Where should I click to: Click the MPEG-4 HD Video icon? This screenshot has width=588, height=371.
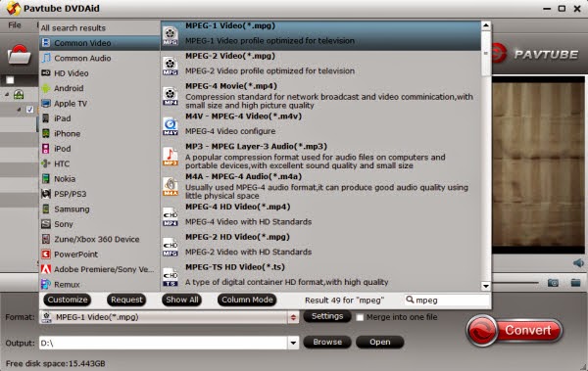(x=171, y=216)
